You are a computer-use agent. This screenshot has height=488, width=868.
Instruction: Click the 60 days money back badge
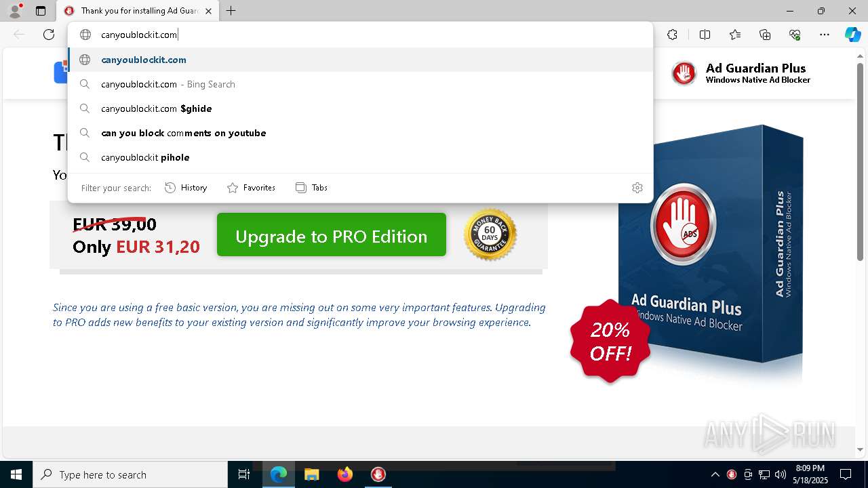tap(490, 235)
